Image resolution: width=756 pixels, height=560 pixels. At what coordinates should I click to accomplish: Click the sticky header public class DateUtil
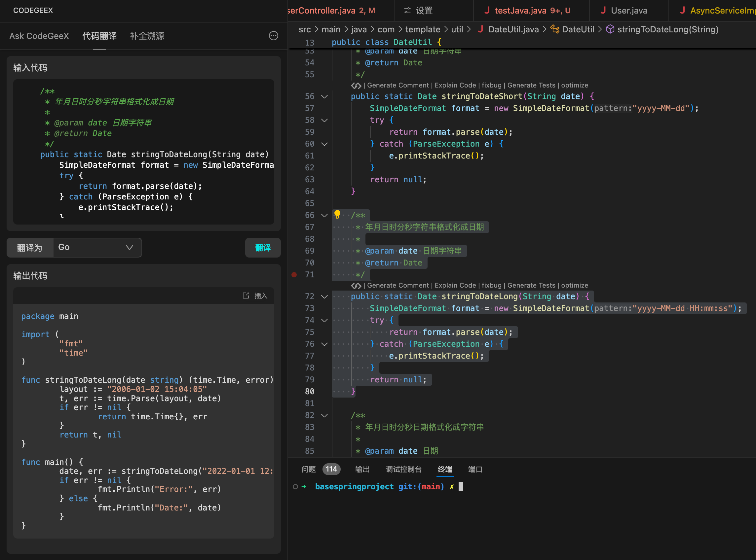[x=386, y=42]
